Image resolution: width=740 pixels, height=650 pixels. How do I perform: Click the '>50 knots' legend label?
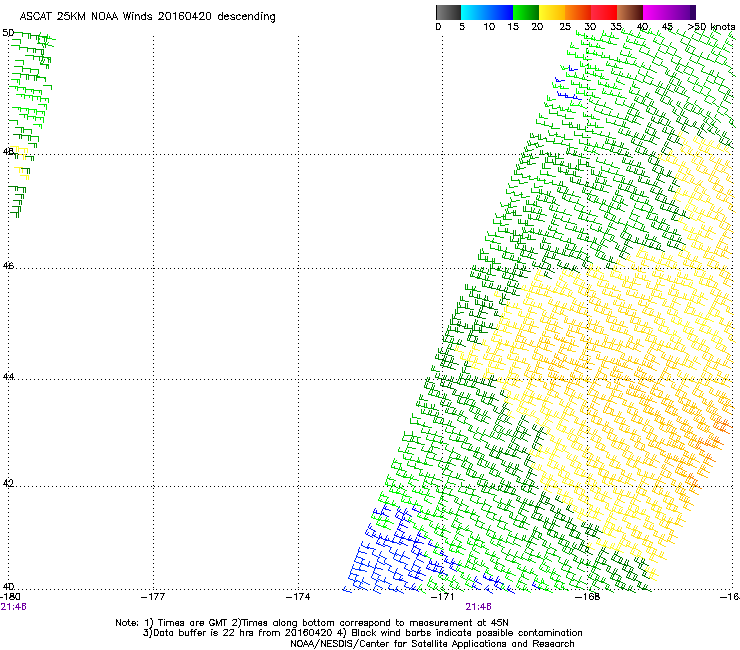(711, 27)
